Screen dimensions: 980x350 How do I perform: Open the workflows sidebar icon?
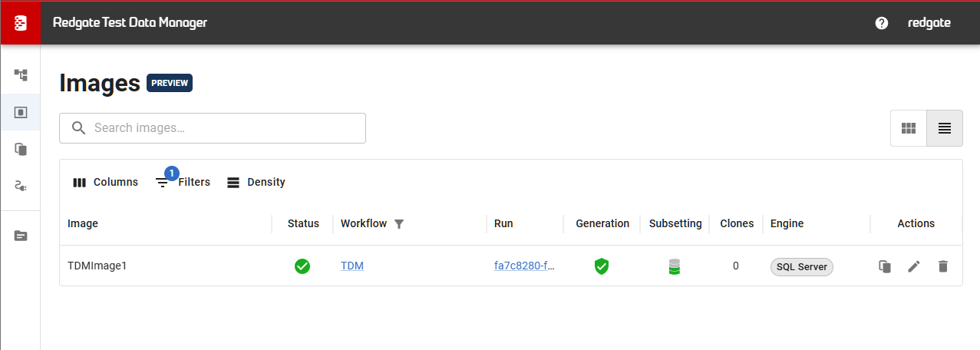tap(21, 74)
